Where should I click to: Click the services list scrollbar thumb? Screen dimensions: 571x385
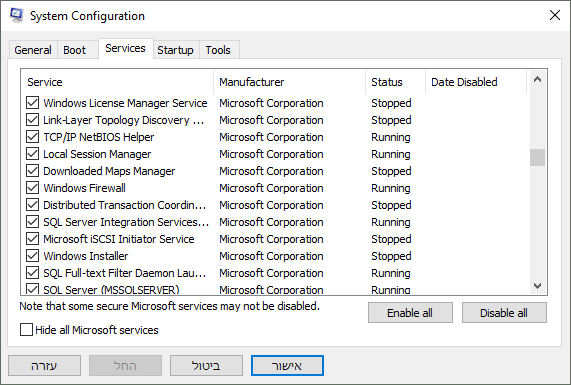point(537,157)
